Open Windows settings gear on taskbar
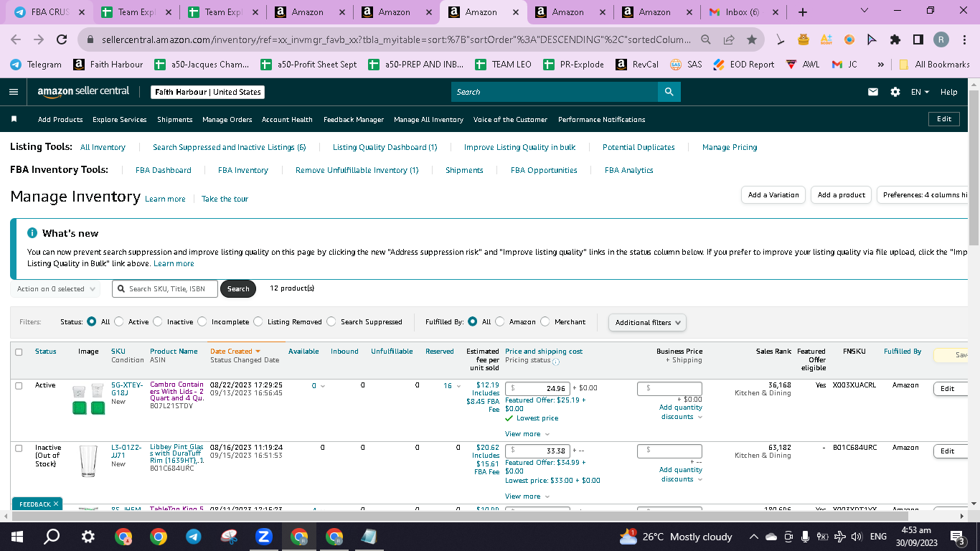Screen dimensions: 980x551 tap(88, 537)
